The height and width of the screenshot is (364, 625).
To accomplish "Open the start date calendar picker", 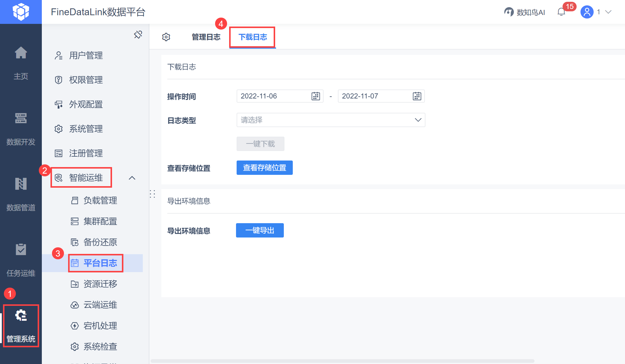I will coord(316,96).
